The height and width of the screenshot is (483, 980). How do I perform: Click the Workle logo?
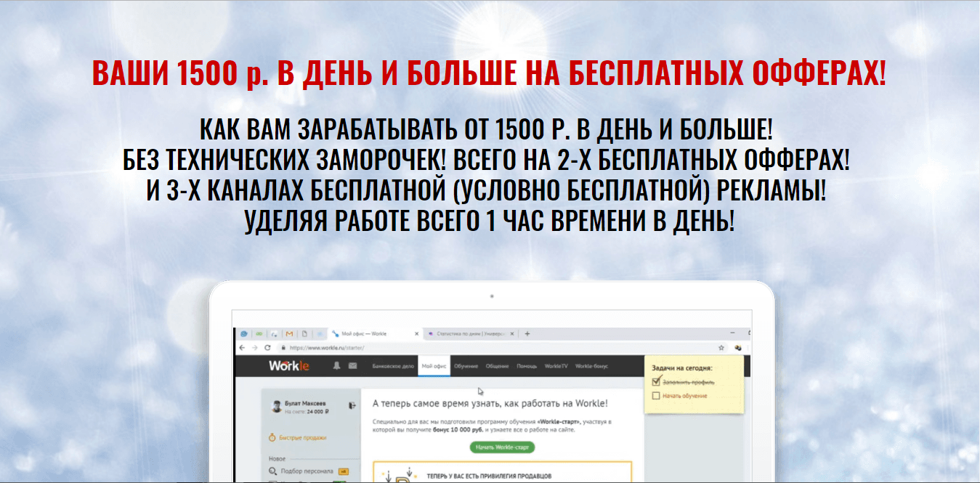point(290,365)
